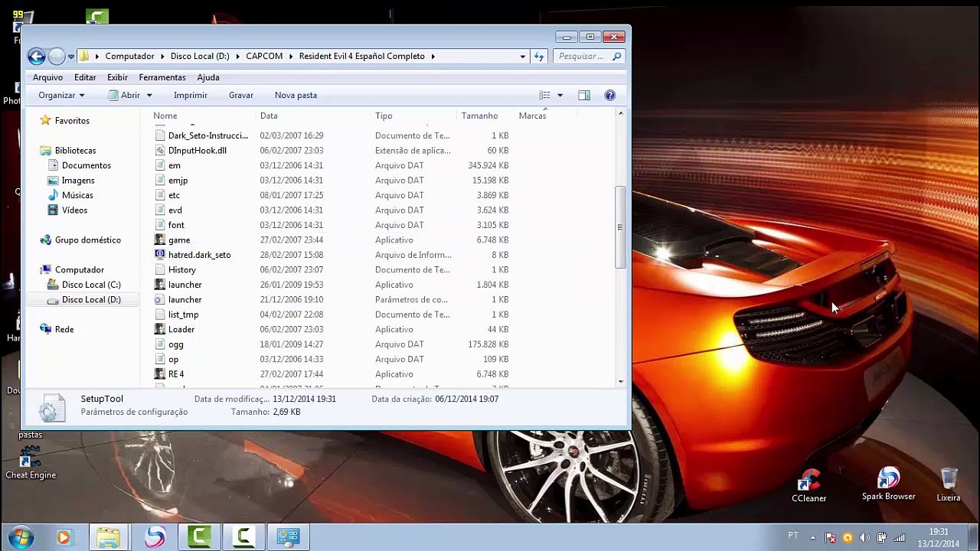Open the Músicas library
Image resolution: width=980 pixels, height=551 pixels.
77,195
